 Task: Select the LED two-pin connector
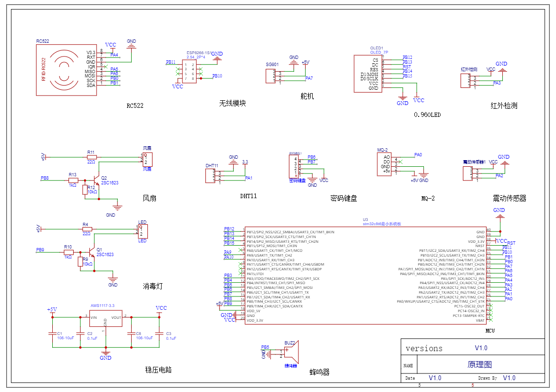(143, 231)
